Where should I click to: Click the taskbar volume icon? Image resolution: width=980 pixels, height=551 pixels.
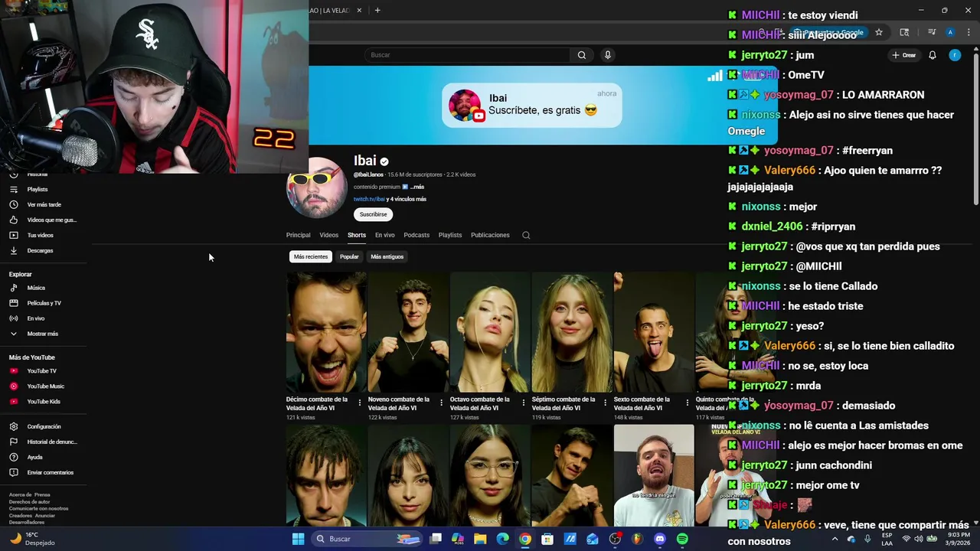click(x=918, y=539)
